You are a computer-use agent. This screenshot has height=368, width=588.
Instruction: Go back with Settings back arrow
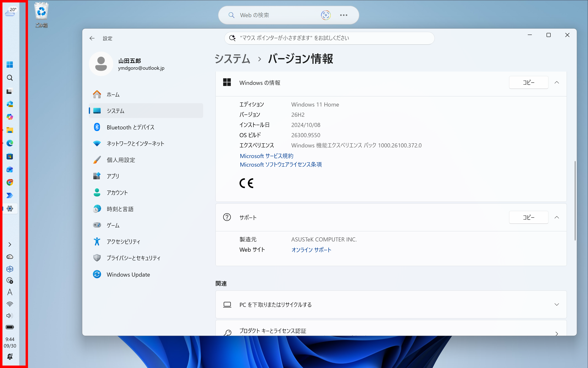pos(92,38)
